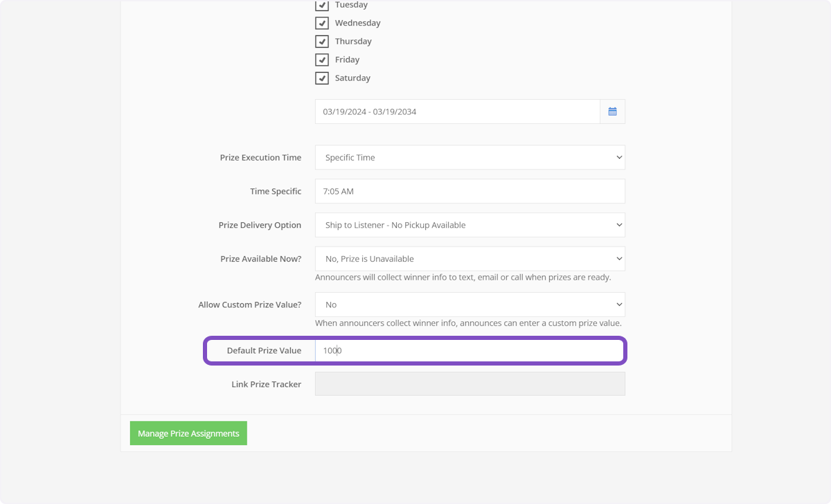Disable the Friday checkbox

322,60
